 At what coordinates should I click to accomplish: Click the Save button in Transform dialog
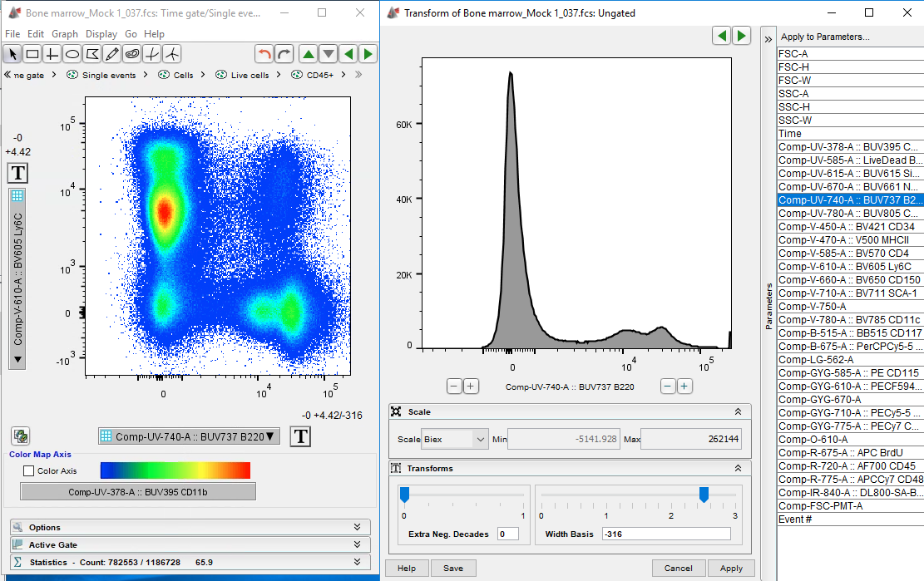453,569
